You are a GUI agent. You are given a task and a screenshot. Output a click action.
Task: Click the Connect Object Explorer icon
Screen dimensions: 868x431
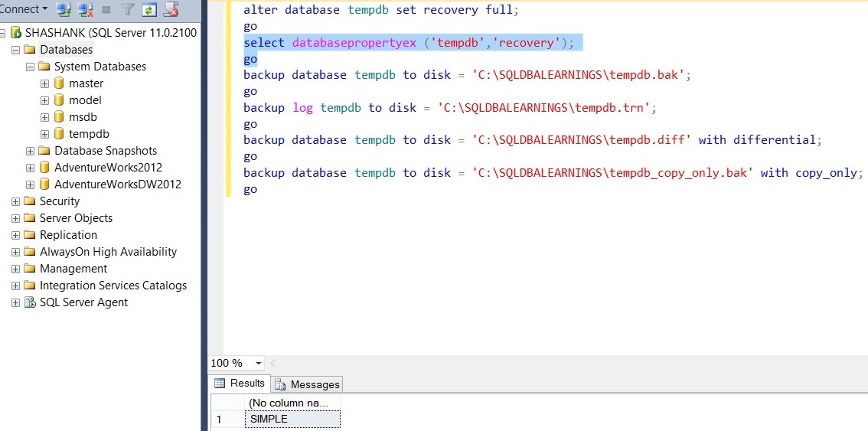click(64, 9)
